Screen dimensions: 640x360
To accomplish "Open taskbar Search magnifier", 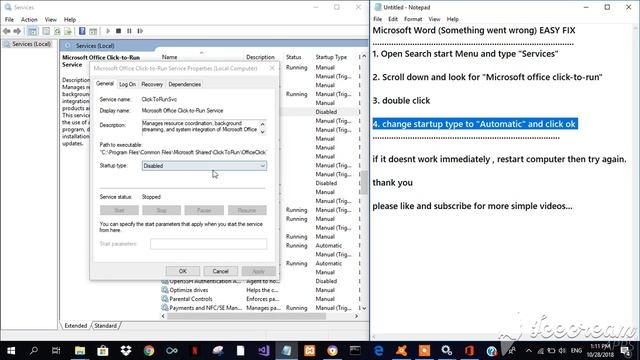I will point(34,351).
